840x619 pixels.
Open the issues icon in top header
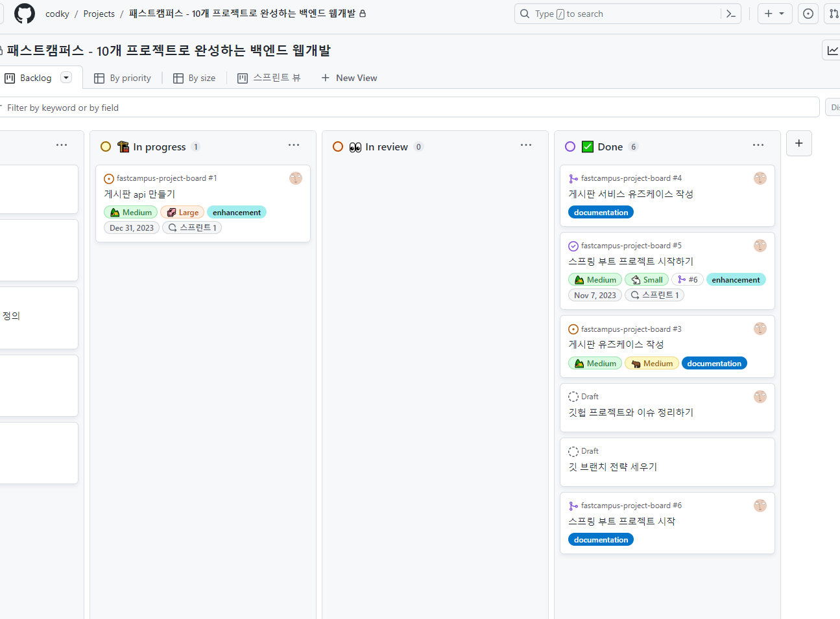pos(808,14)
